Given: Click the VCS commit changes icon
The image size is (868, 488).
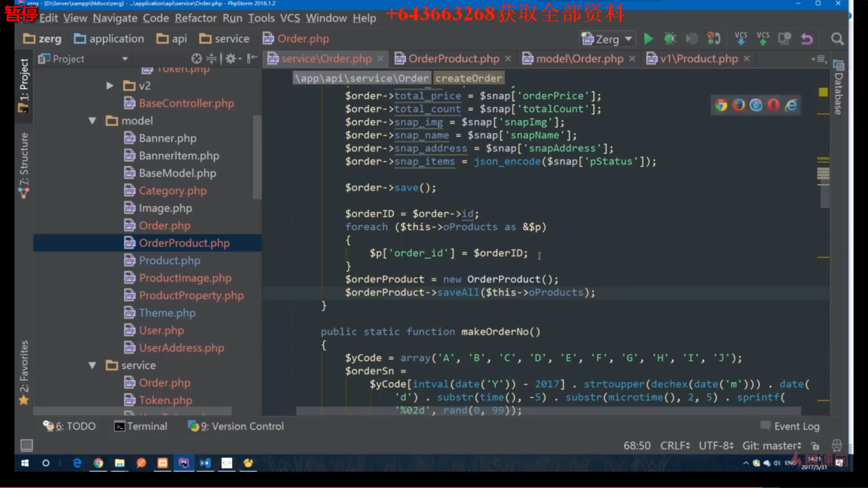Looking at the screenshot, I should (763, 39).
